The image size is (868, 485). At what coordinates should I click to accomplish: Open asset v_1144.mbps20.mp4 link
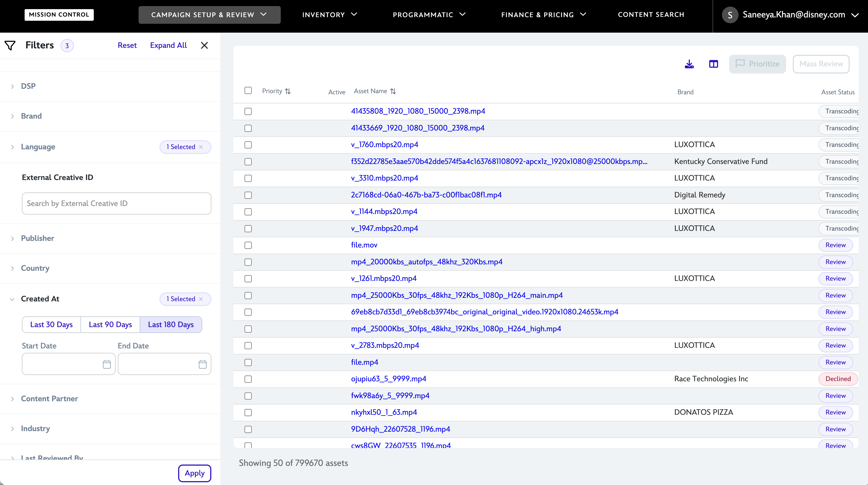(x=384, y=212)
